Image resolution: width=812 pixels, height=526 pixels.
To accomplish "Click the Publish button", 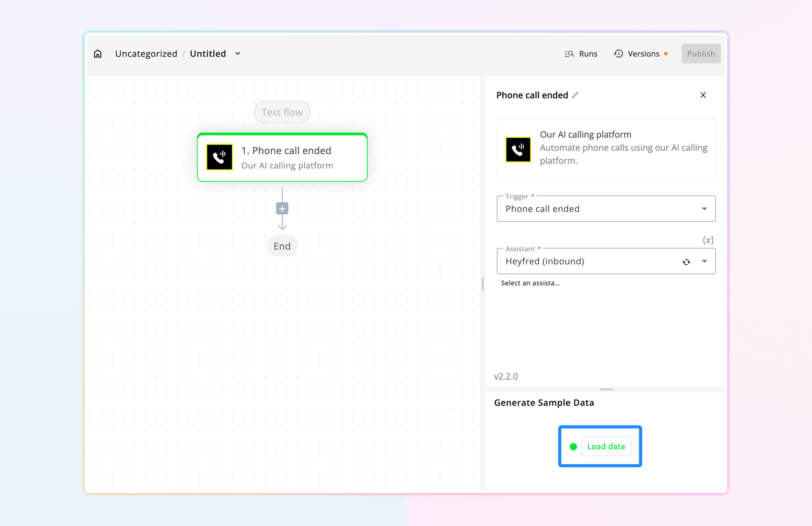I will pos(701,54).
